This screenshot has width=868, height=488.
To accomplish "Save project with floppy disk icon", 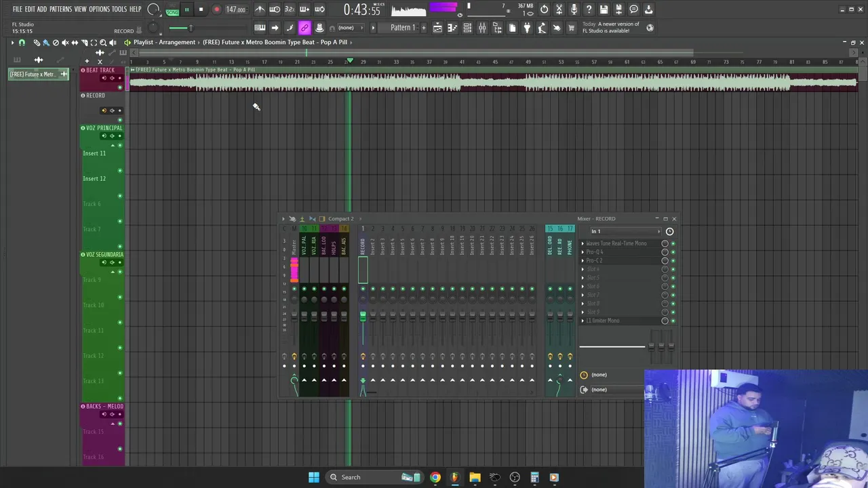I will (604, 9).
